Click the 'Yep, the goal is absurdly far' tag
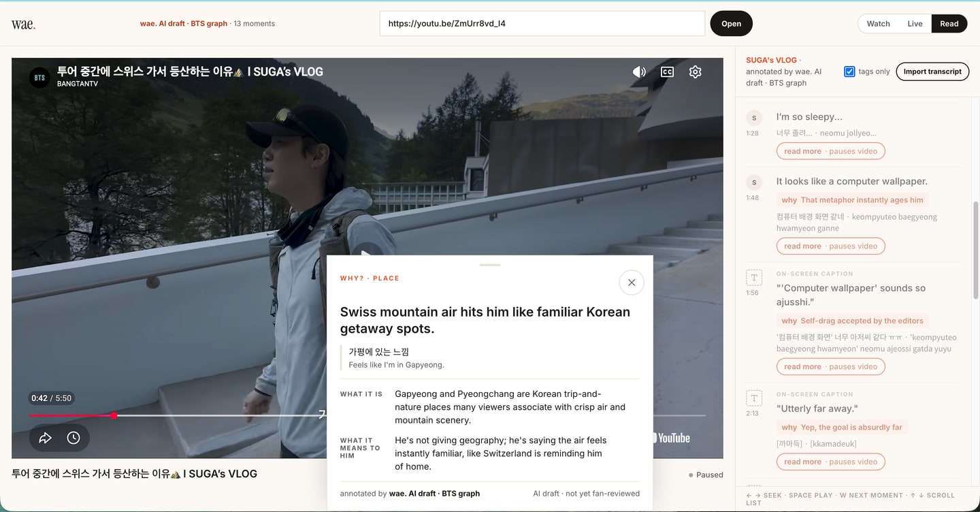980x512 pixels. pos(842,428)
